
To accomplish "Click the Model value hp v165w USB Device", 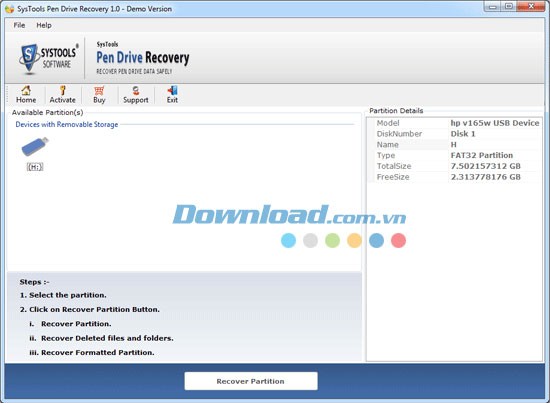I will tap(495, 123).
